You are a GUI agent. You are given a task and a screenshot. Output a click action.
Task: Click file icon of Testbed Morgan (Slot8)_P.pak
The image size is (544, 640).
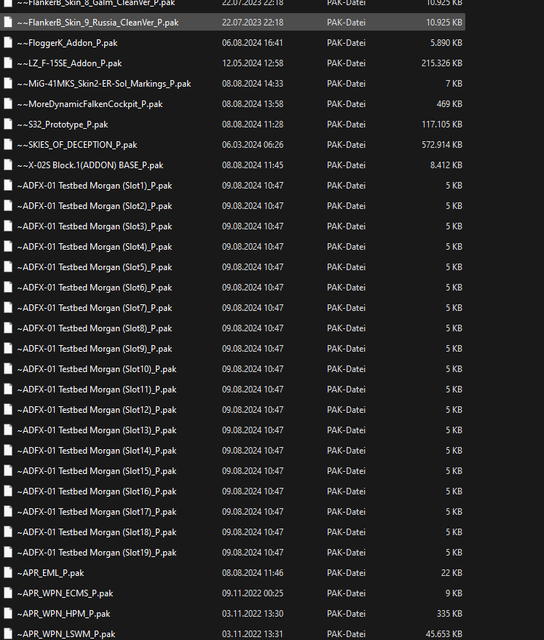pyautogui.click(x=8, y=328)
